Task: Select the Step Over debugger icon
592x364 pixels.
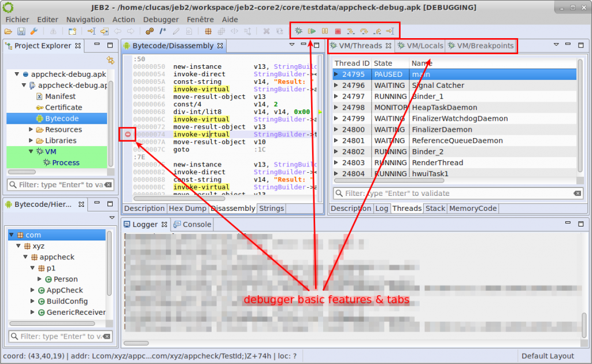Action: [x=365, y=31]
